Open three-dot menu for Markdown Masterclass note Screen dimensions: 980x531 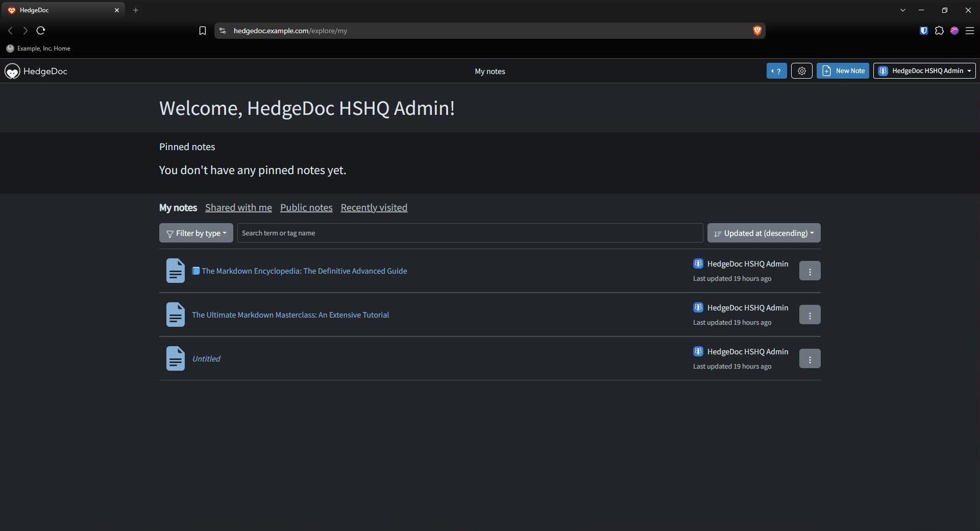click(810, 315)
